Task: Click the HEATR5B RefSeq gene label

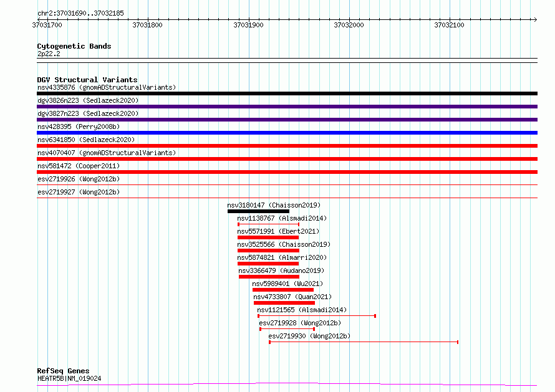Action: (x=69, y=378)
